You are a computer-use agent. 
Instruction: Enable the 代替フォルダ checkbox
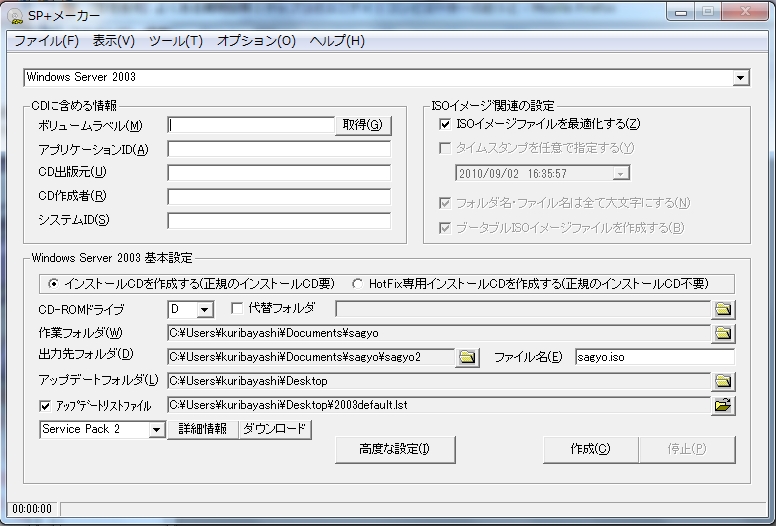point(237,308)
